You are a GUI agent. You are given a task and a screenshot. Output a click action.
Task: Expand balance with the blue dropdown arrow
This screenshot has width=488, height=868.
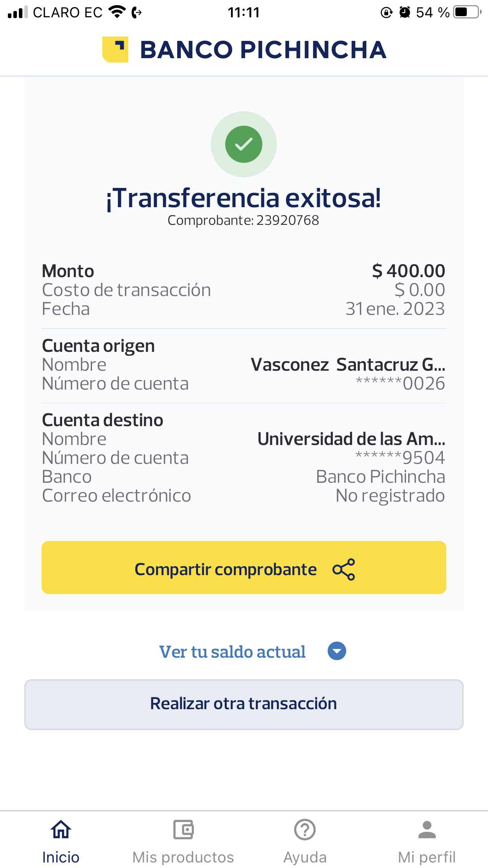point(337,651)
